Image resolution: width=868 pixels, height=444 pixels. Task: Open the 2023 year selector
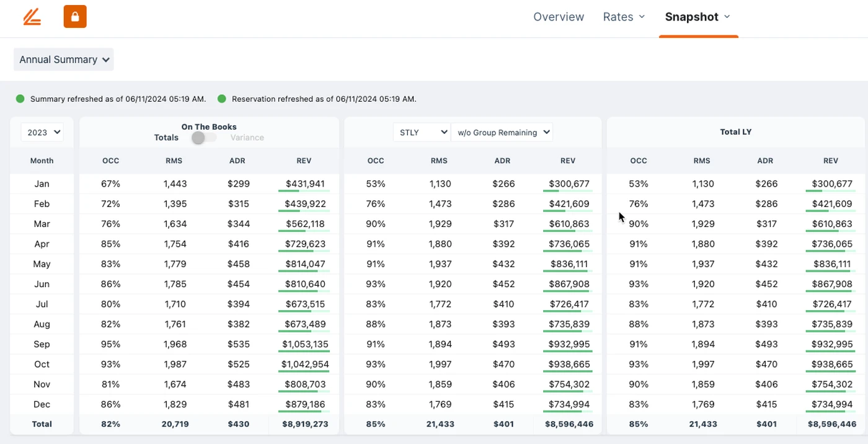(x=42, y=132)
